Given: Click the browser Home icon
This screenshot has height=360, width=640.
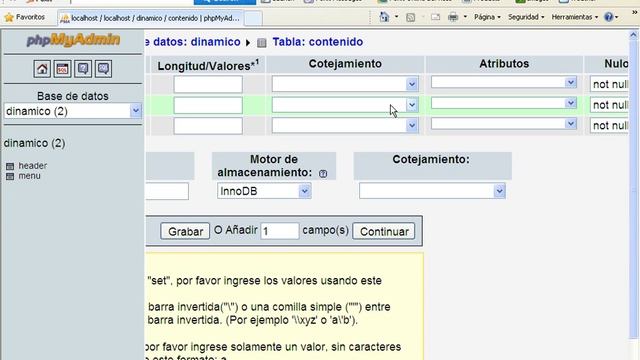Looking at the screenshot, I should [384, 17].
